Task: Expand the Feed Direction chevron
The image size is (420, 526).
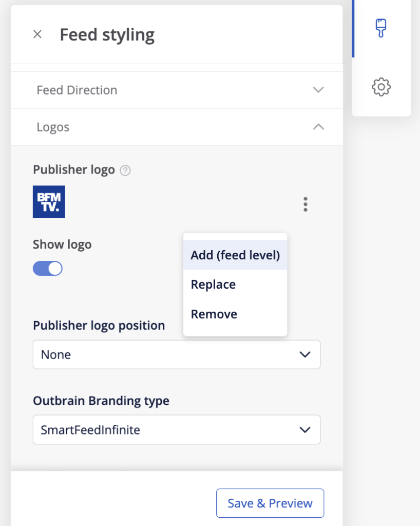Action: coord(318,90)
